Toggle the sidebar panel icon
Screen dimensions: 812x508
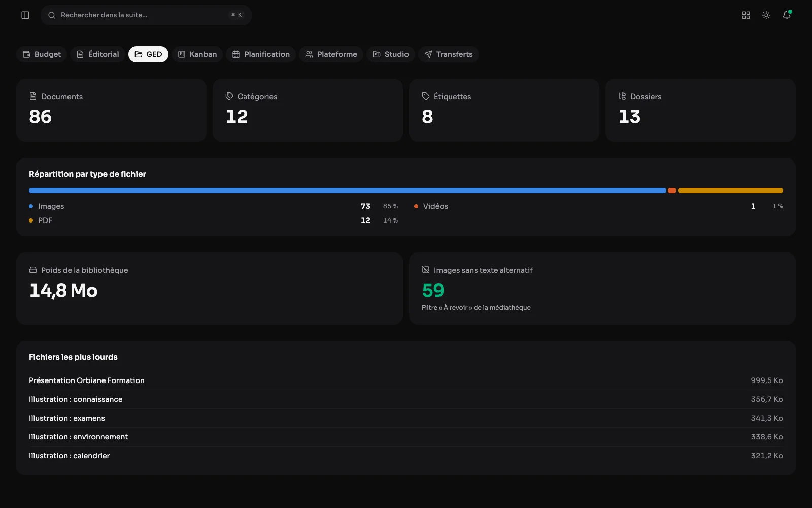[x=25, y=15]
